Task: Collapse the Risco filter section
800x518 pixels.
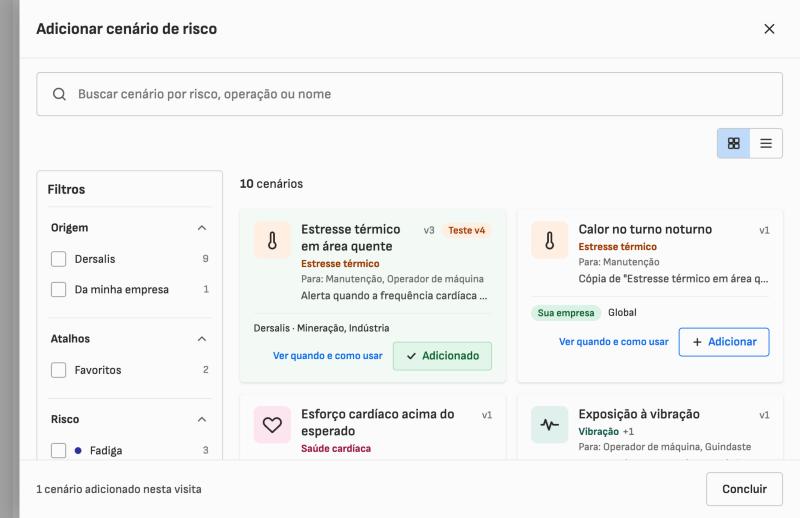Action: [x=202, y=420]
